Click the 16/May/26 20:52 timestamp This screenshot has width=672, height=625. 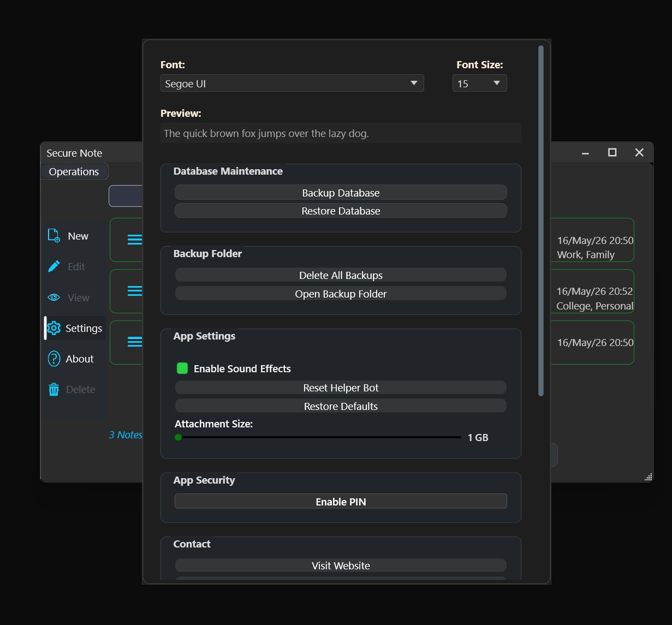(594, 291)
